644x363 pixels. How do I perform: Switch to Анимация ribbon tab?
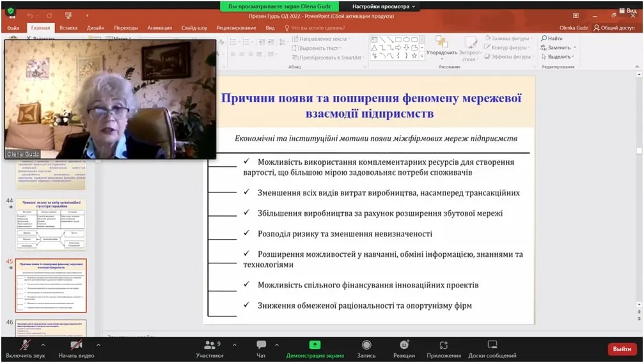pos(159,28)
